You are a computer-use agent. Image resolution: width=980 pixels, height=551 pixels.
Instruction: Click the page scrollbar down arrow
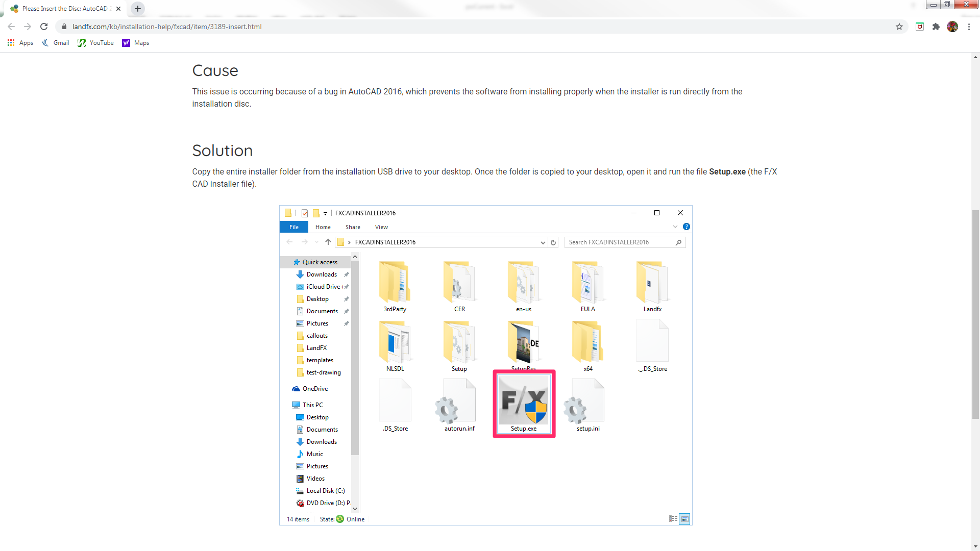(975, 546)
